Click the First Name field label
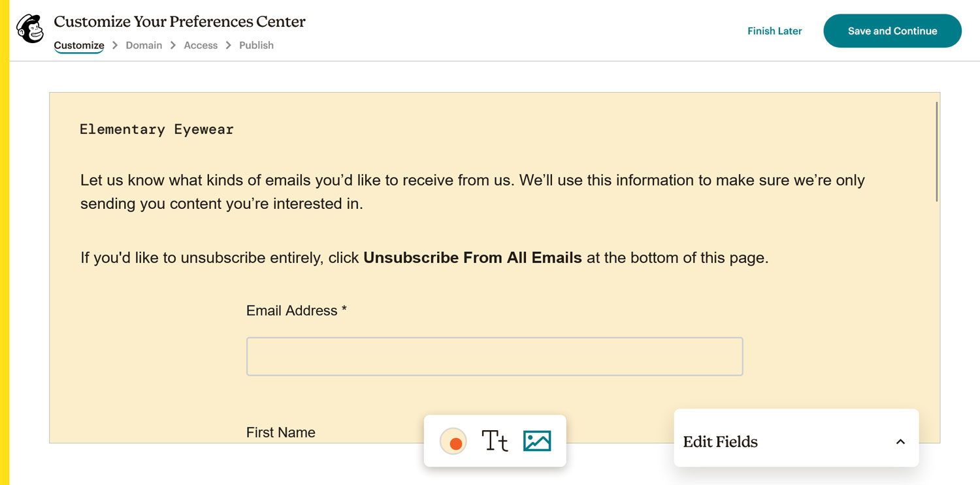 click(281, 432)
